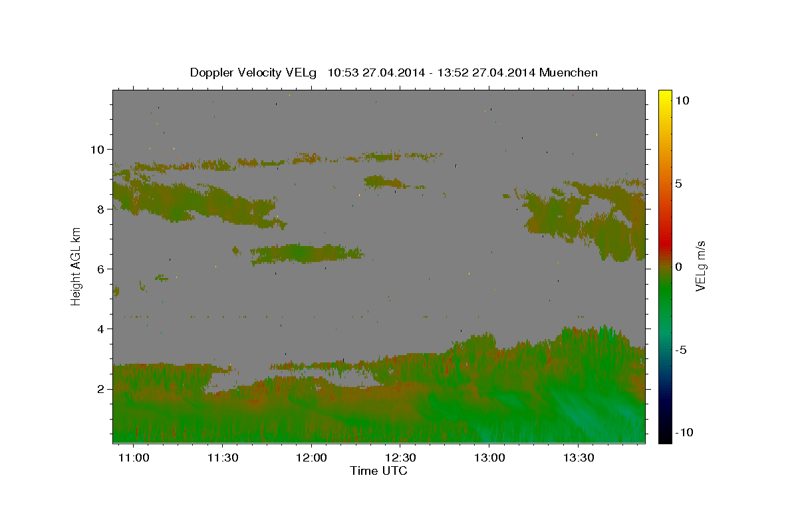
Task: Click the height tick label 8
Action: tap(102, 209)
